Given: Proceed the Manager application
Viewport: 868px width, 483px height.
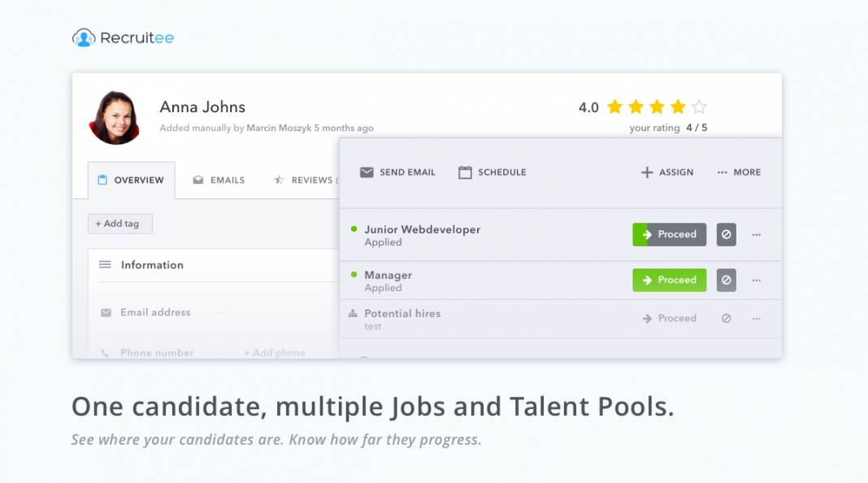Looking at the screenshot, I should (669, 280).
